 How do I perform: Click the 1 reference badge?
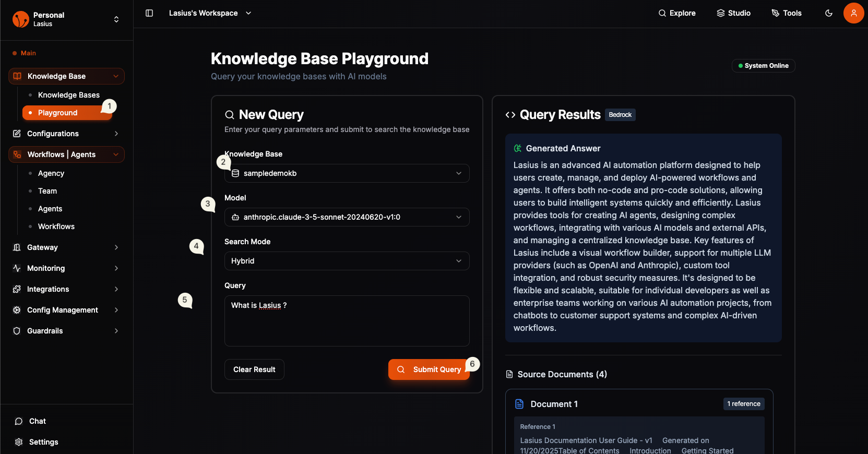744,404
